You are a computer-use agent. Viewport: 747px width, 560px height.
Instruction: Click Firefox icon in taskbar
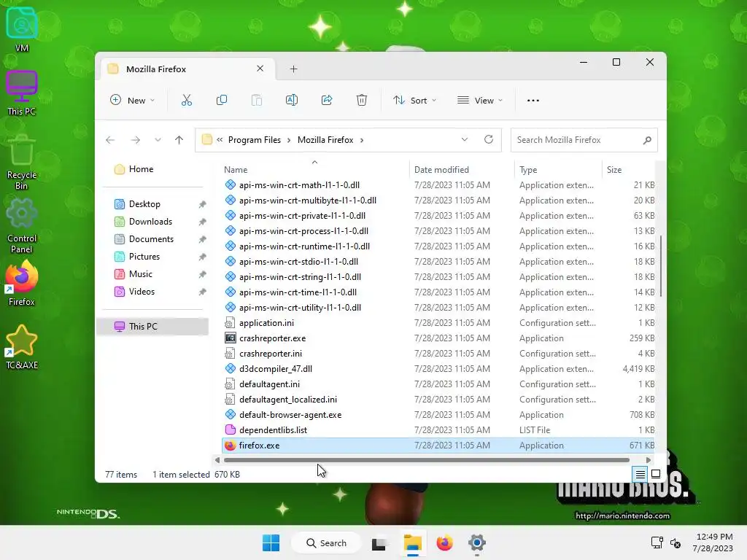444,542
